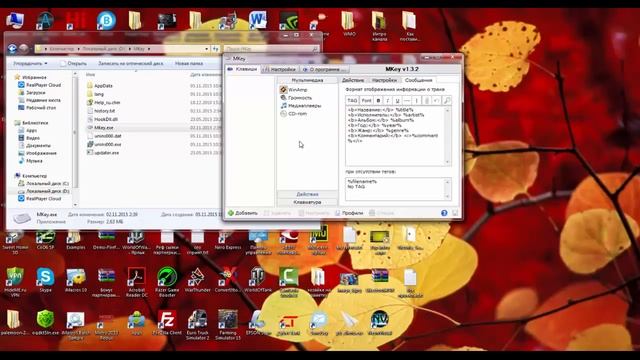
Task: Open Избранное in the Explorer sidebar
Action: pyautogui.click(x=31, y=77)
